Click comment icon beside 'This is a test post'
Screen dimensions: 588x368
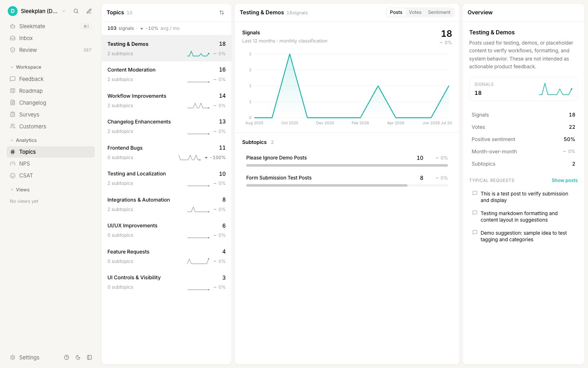click(x=474, y=193)
